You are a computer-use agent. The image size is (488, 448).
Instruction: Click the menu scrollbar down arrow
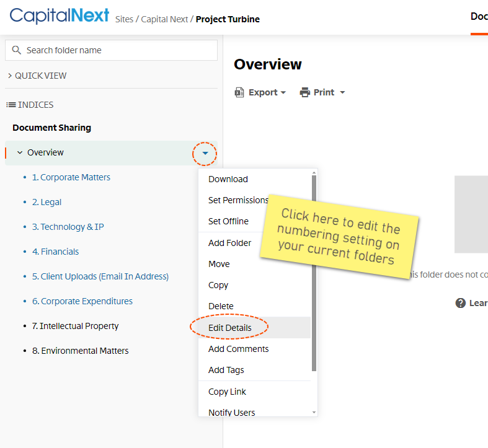tap(314, 412)
